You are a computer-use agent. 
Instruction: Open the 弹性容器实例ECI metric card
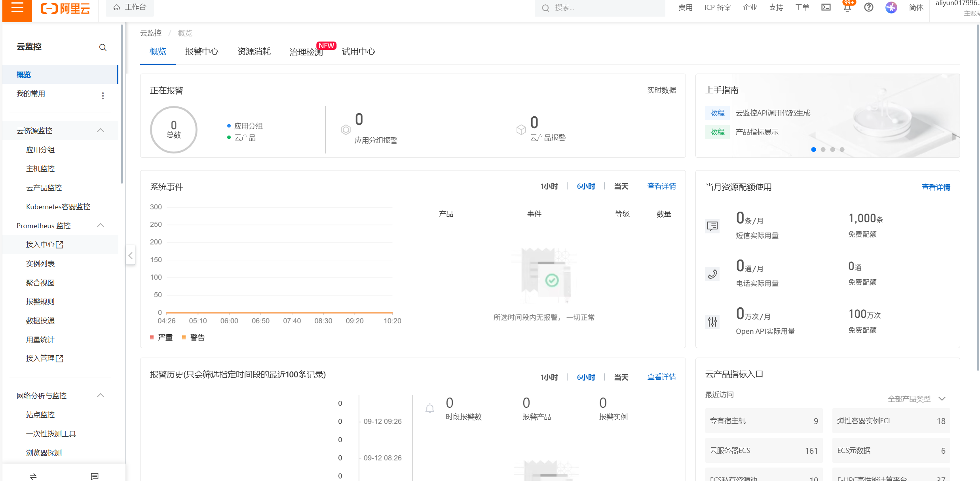(891, 421)
